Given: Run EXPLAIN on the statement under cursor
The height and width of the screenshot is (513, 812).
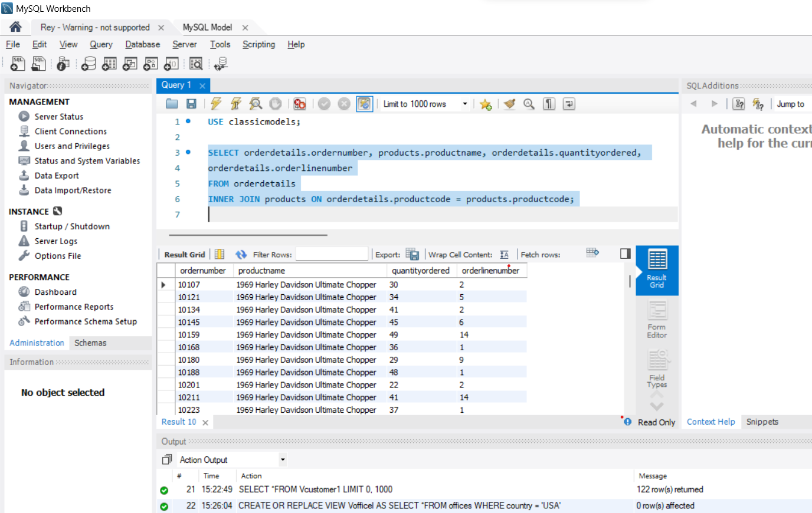Looking at the screenshot, I should tap(256, 104).
